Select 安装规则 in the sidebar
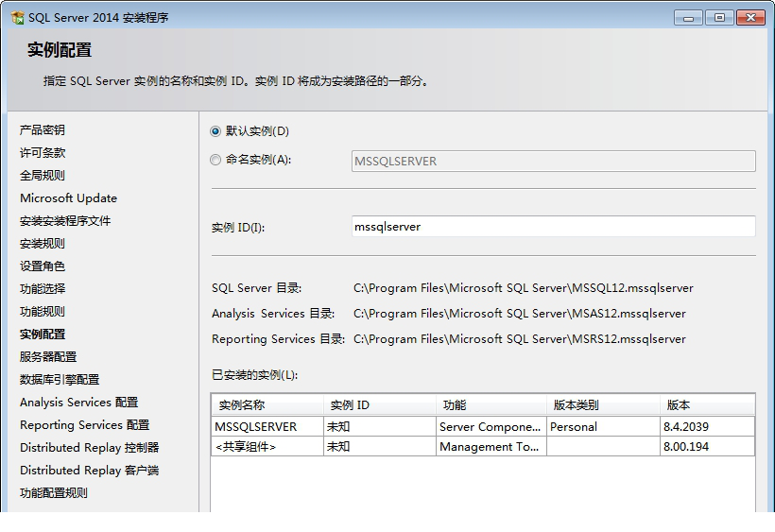The image size is (775, 532). (x=43, y=244)
